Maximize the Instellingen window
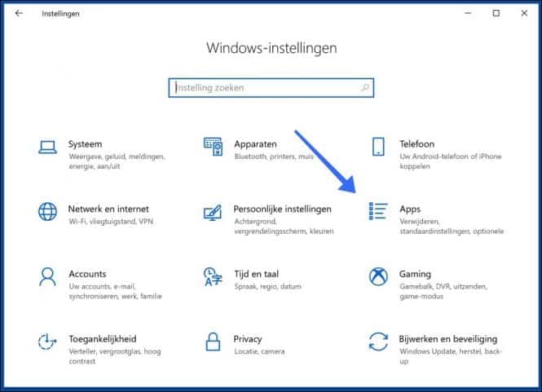The width and height of the screenshot is (542, 392). point(496,13)
